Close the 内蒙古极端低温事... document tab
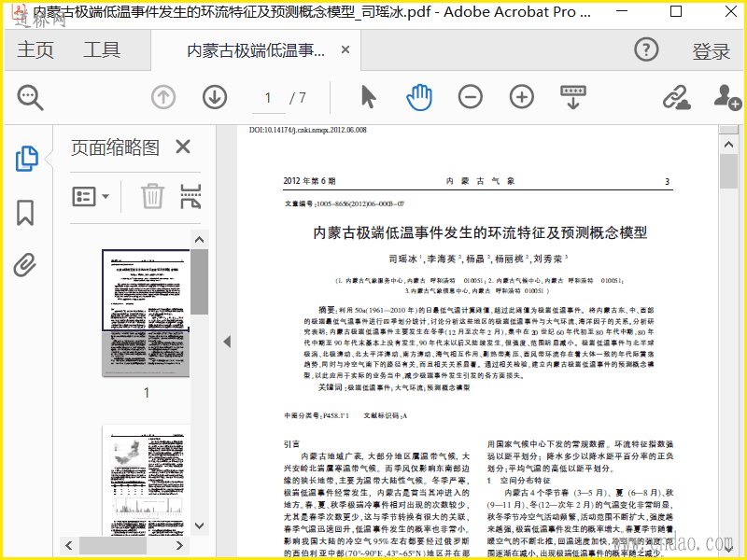The image size is (747, 560). tap(345, 49)
